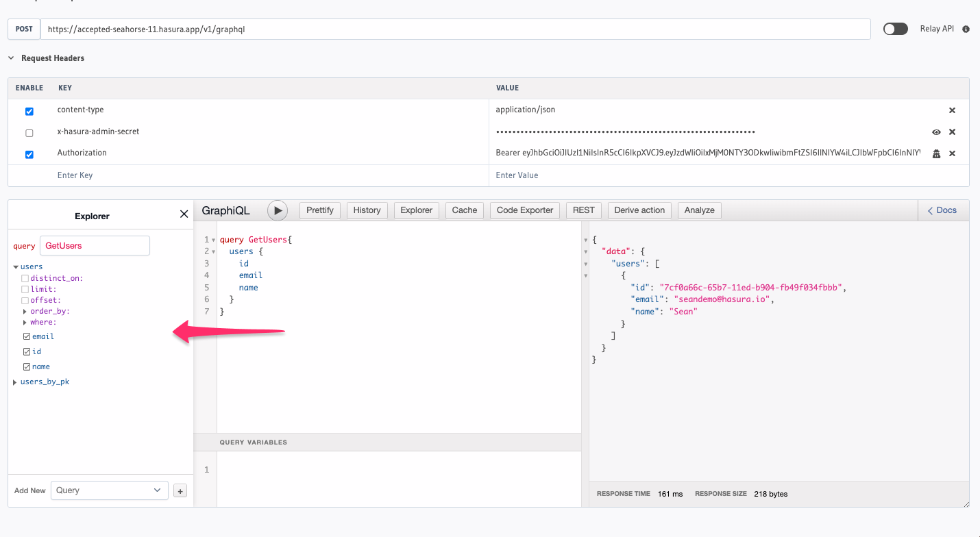
Task: Open the query History panel
Action: click(x=367, y=210)
